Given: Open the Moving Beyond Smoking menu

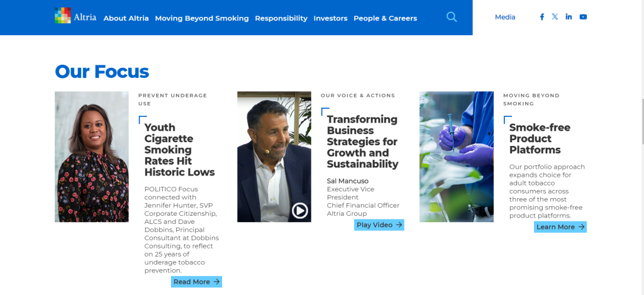Looking at the screenshot, I should (x=202, y=18).
